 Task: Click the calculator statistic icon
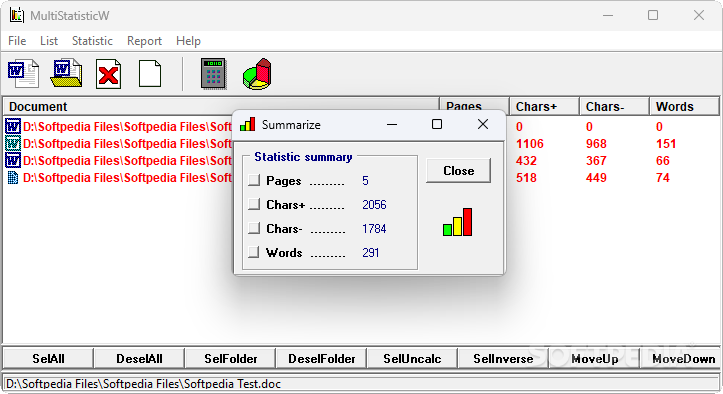[213, 73]
